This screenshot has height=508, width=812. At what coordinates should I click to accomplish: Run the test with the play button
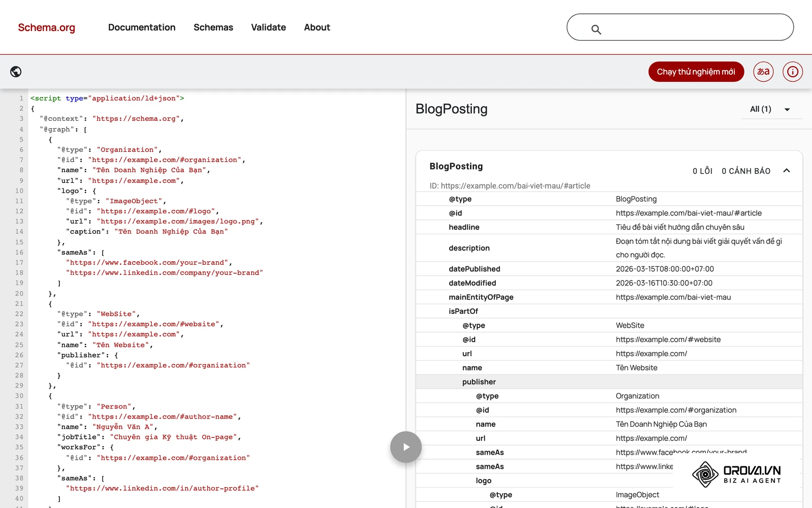pos(406,447)
